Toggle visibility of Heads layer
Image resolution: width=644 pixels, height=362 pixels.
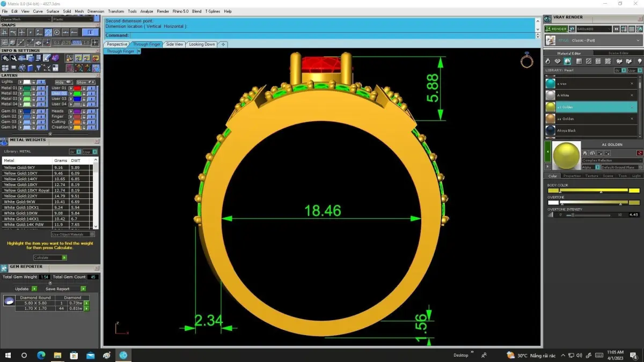point(91,112)
